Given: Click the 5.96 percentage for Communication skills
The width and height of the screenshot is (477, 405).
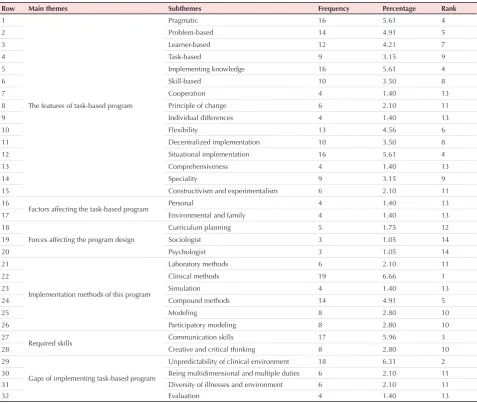Looking at the screenshot, I should click(389, 337).
